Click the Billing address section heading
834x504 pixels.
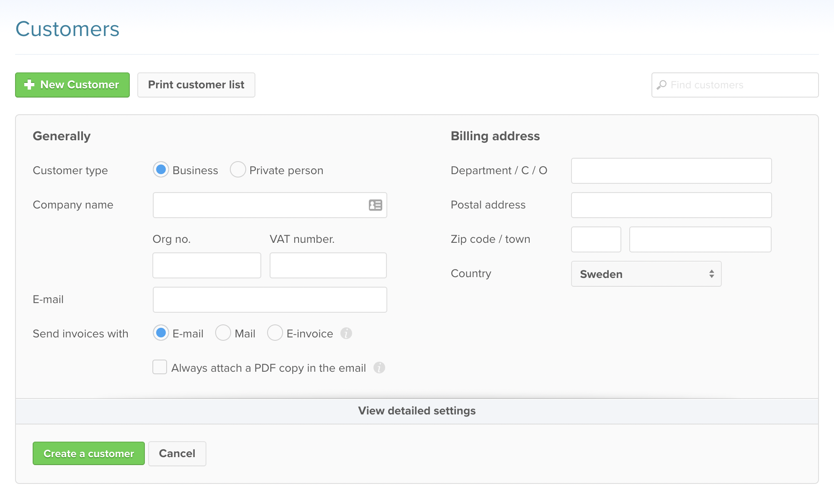495,136
